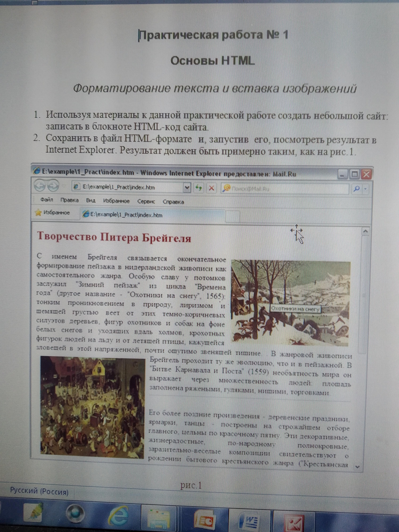Click the Избранное star icon

[38, 213]
